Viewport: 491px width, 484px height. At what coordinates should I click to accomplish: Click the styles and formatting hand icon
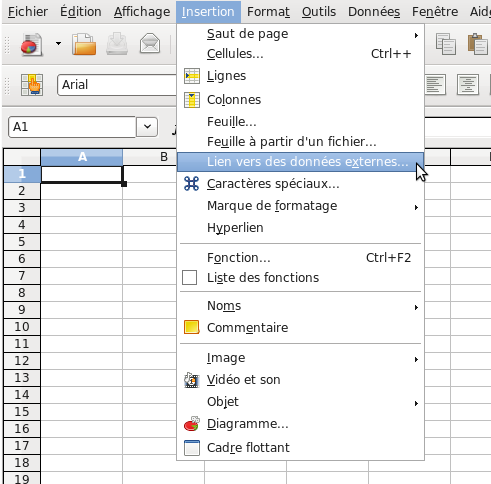click(x=32, y=85)
